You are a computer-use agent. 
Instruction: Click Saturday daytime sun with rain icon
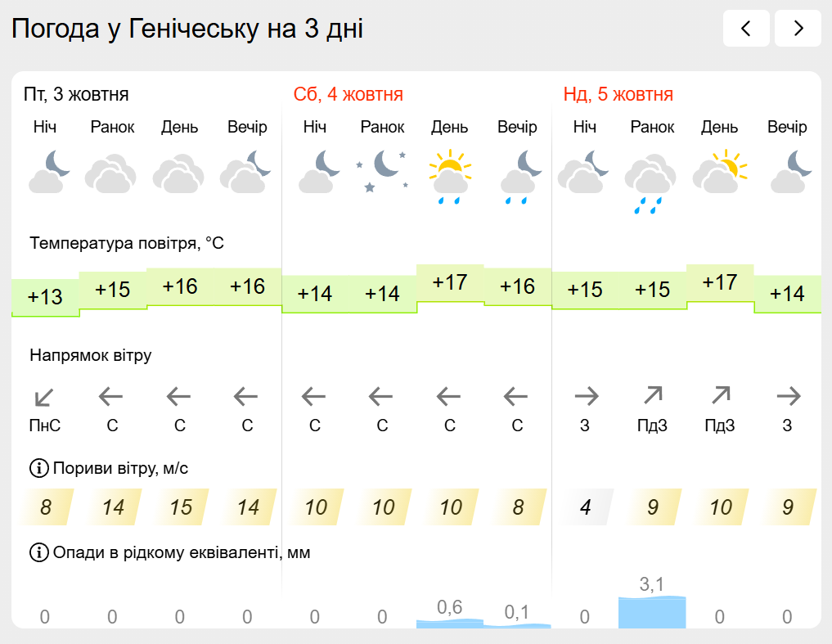[450, 175]
